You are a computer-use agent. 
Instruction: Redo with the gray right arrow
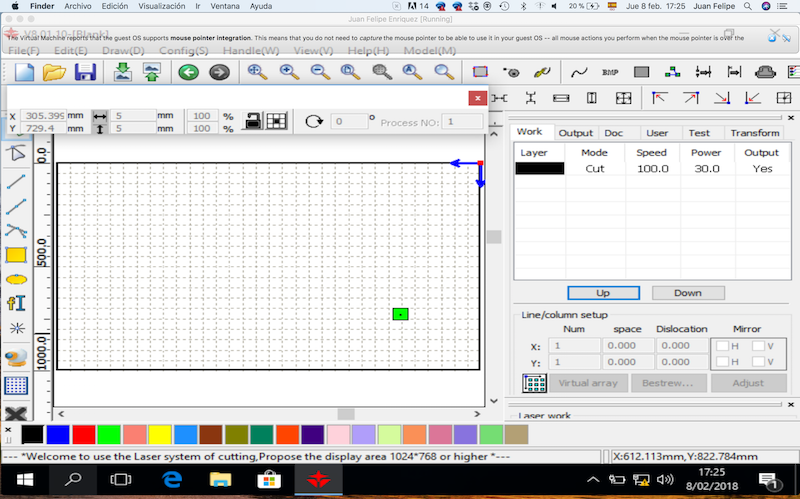219,72
